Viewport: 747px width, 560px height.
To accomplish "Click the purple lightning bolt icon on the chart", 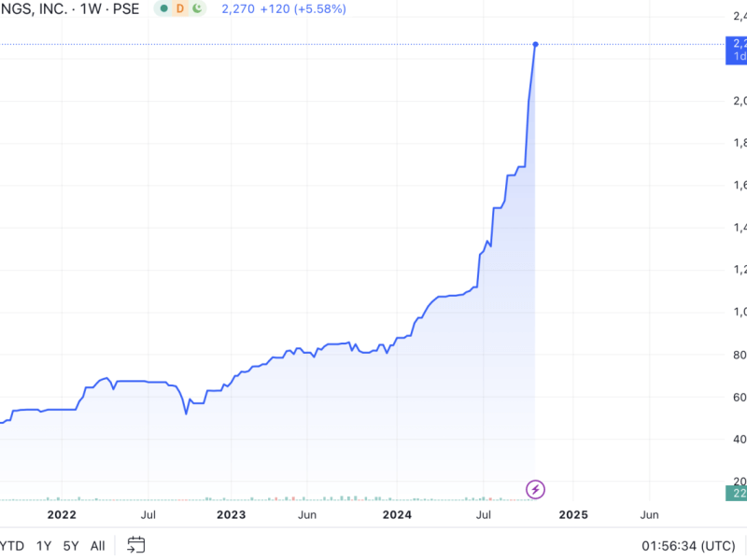I will pos(535,487).
